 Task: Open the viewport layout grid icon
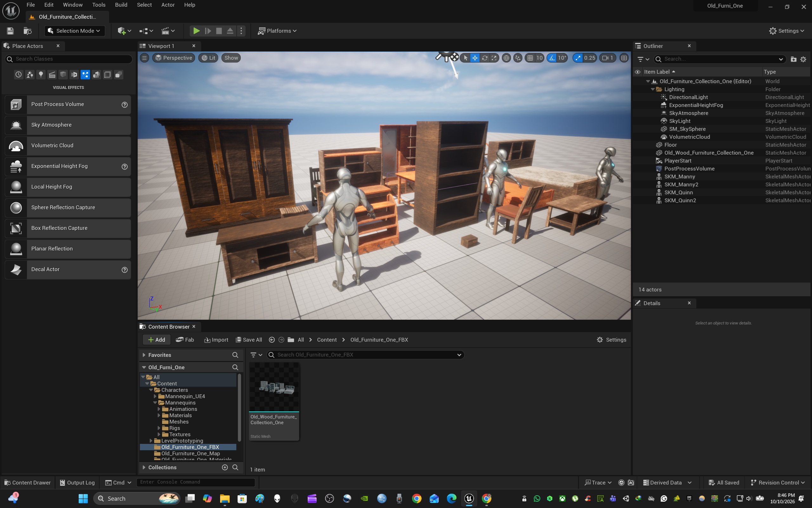point(624,58)
